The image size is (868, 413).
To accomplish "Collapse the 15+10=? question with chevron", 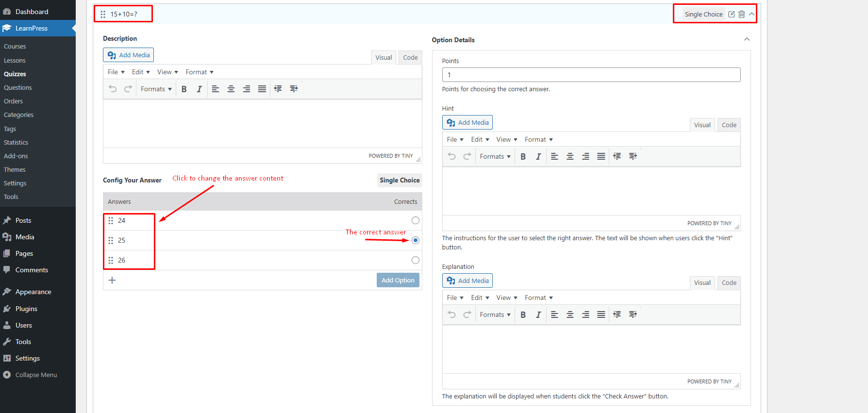I will click(x=751, y=14).
